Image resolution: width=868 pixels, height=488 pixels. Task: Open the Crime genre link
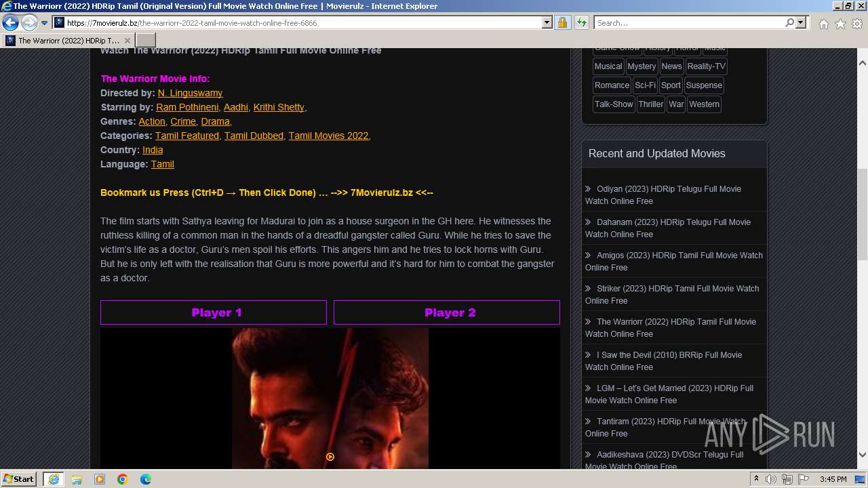pyautogui.click(x=183, y=121)
